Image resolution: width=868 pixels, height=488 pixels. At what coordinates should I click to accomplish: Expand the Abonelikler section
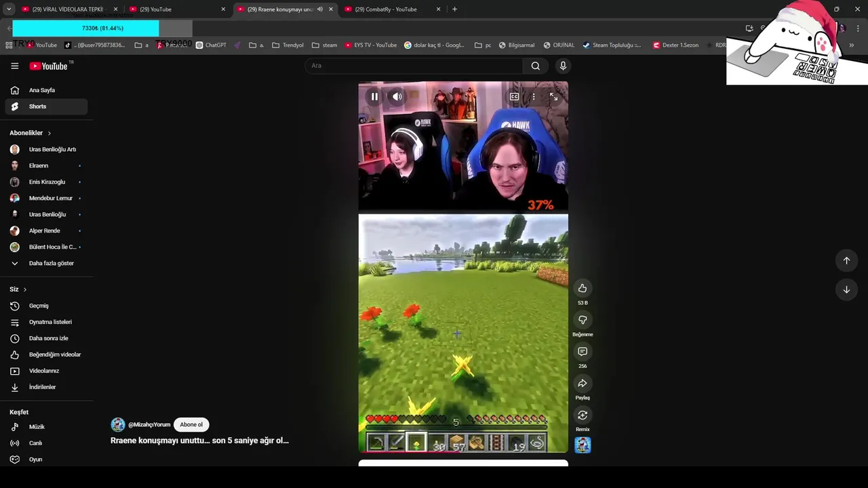click(x=31, y=133)
